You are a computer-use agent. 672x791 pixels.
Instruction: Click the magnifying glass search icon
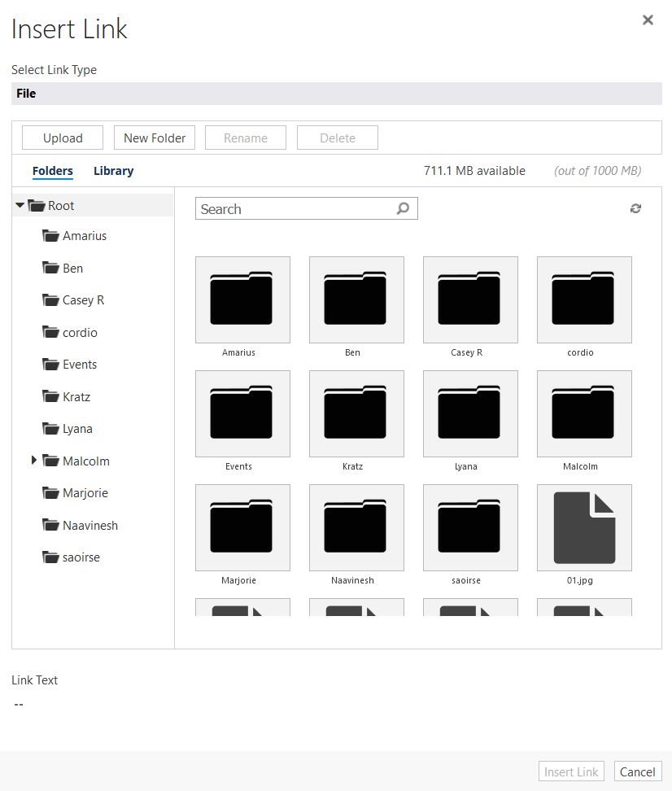pyautogui.click(x=403, y=208)
